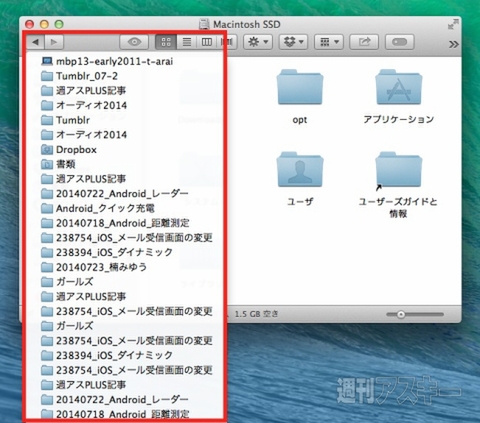Open the gear Action menu
480x423 pixels.
(258, 42)
